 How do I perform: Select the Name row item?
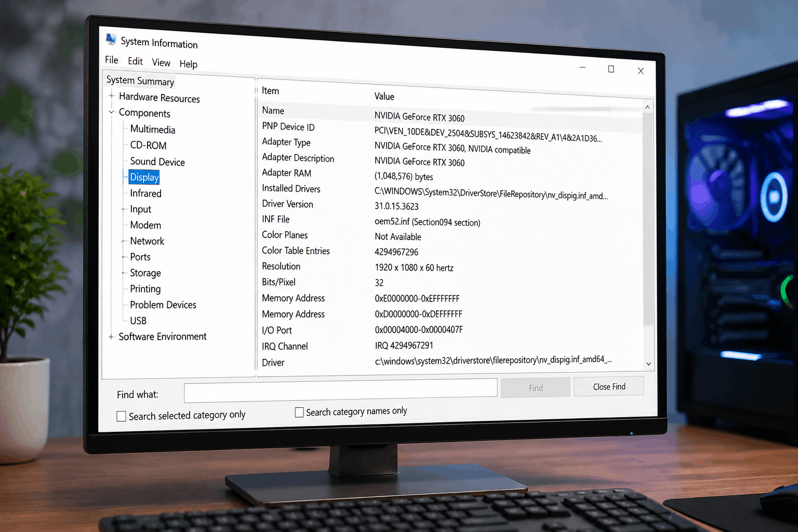(x=273, y=111)
